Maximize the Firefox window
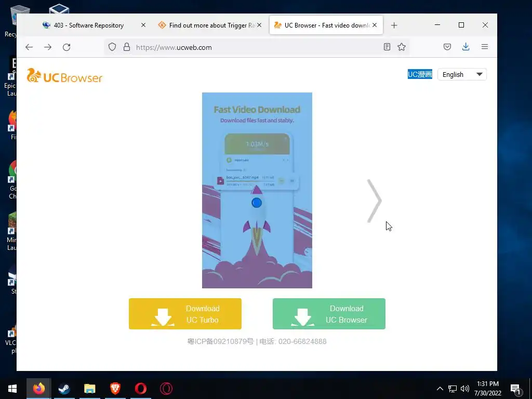532x399 pixels. 461,25
